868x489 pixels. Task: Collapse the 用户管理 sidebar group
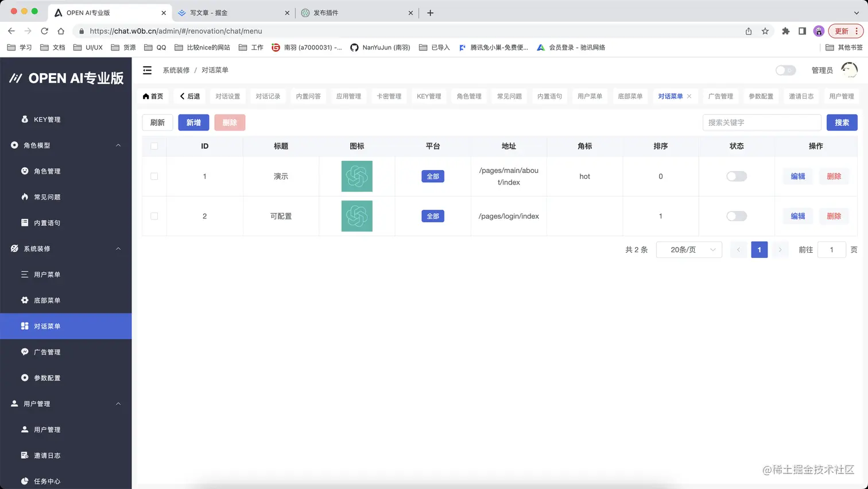click(x=118, y=403)
